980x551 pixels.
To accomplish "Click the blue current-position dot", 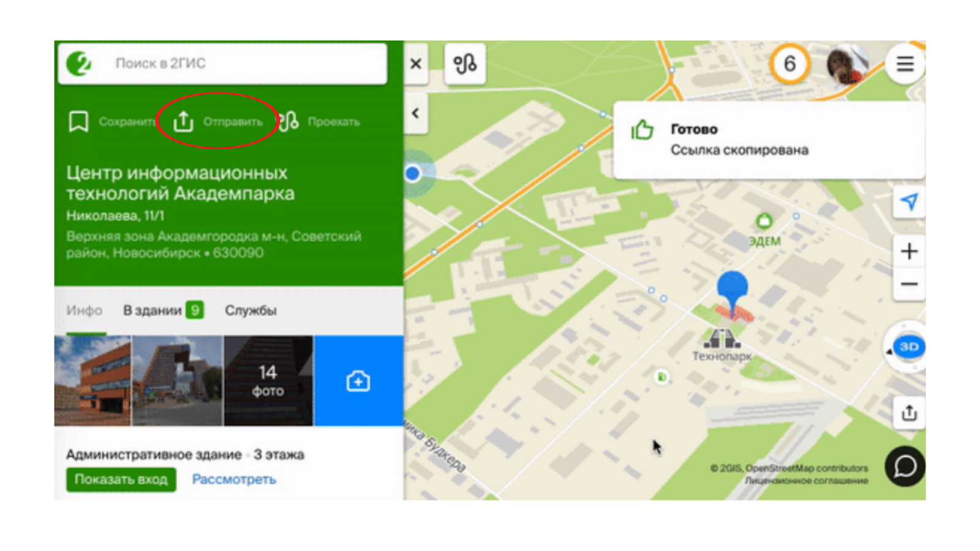I will [413, 173].
